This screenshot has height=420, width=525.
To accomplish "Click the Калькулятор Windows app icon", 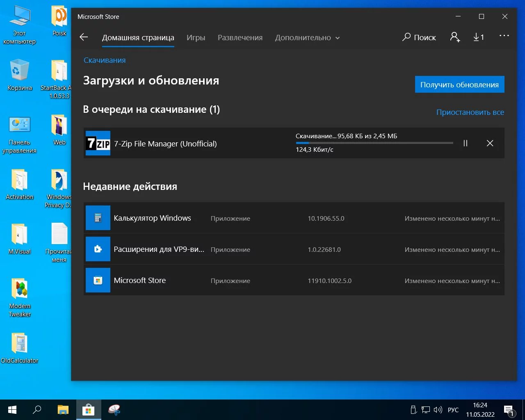I will point(98,218).
